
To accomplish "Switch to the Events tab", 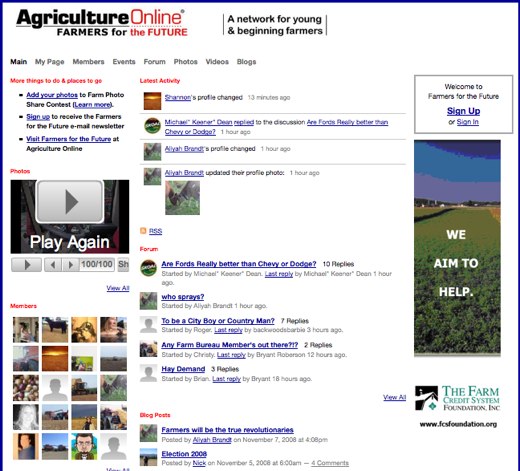I will tap(124, 62).
